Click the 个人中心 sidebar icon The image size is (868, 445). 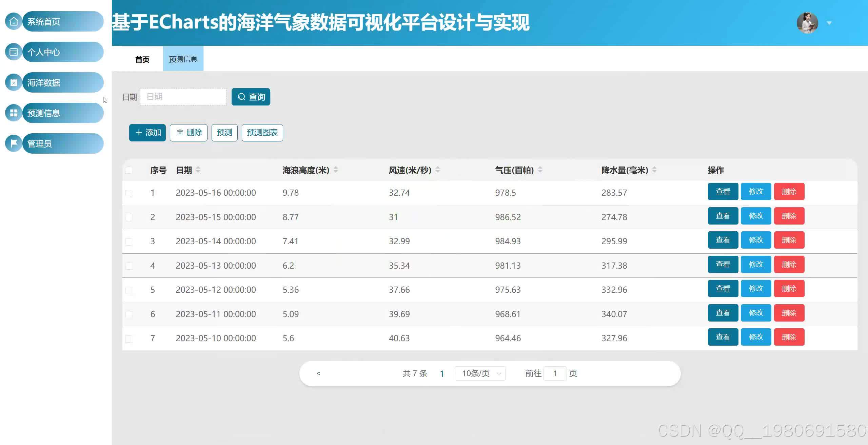click(14, 52)
